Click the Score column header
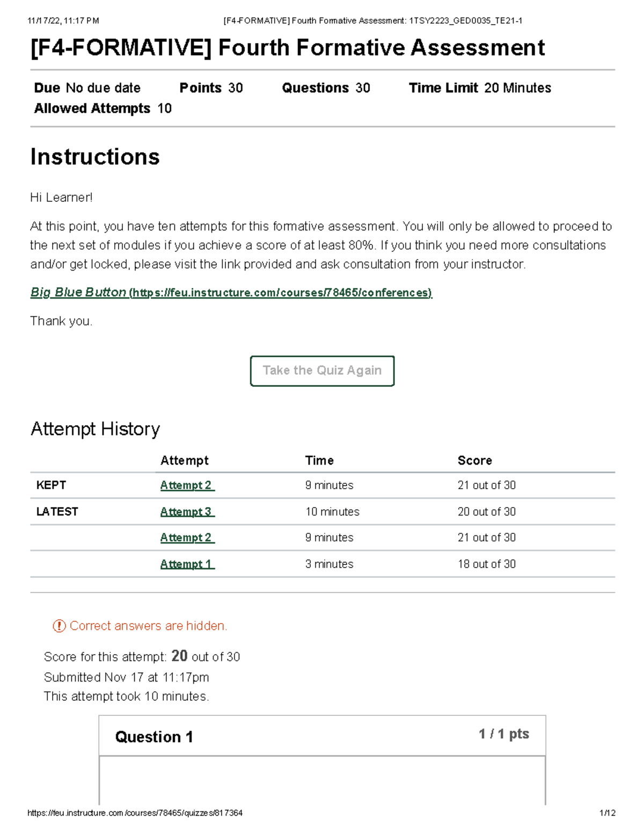 click(474, 461)
